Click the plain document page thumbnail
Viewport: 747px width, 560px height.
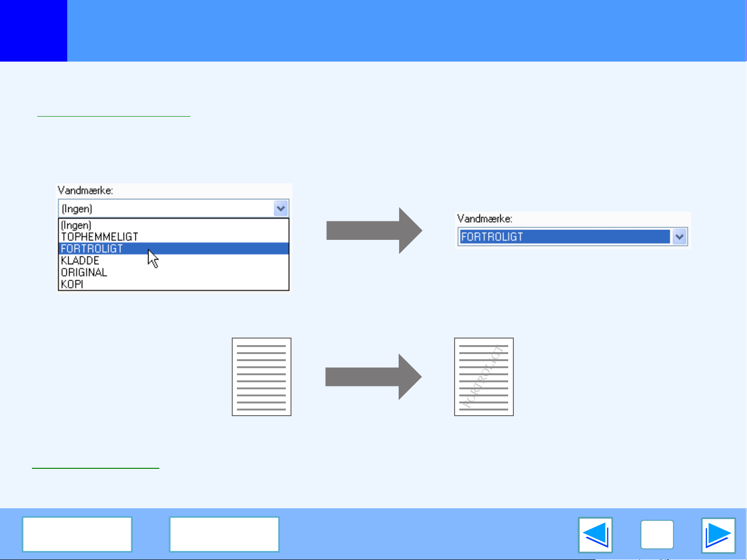261,377
